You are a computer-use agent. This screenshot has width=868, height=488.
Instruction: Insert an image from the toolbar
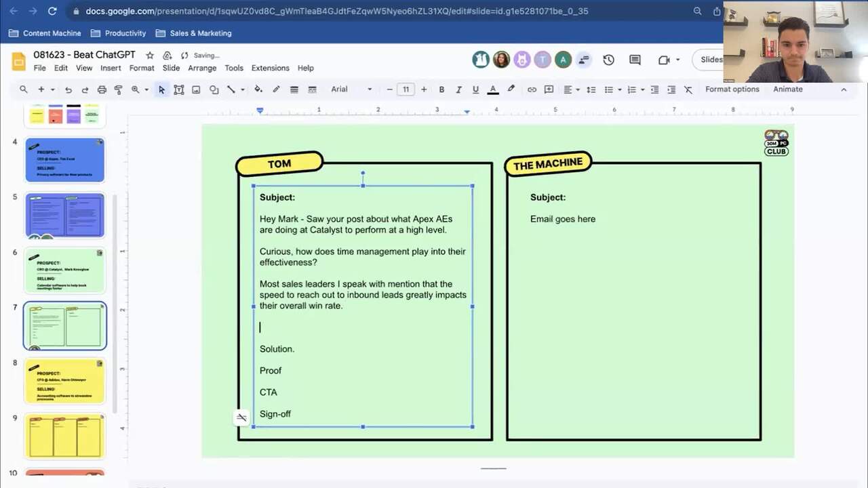pyautogui.click(x=196, y=89)
